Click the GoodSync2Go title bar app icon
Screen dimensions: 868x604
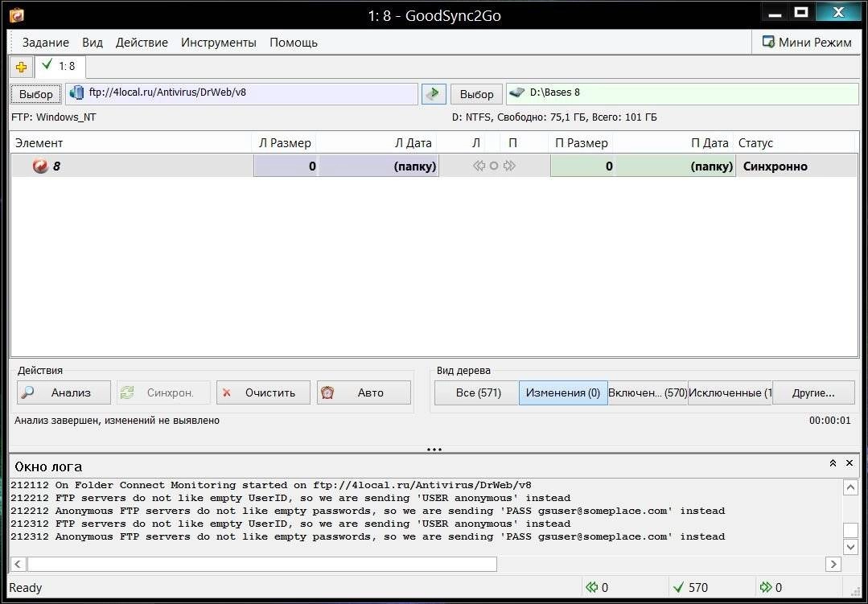(17, 15)
